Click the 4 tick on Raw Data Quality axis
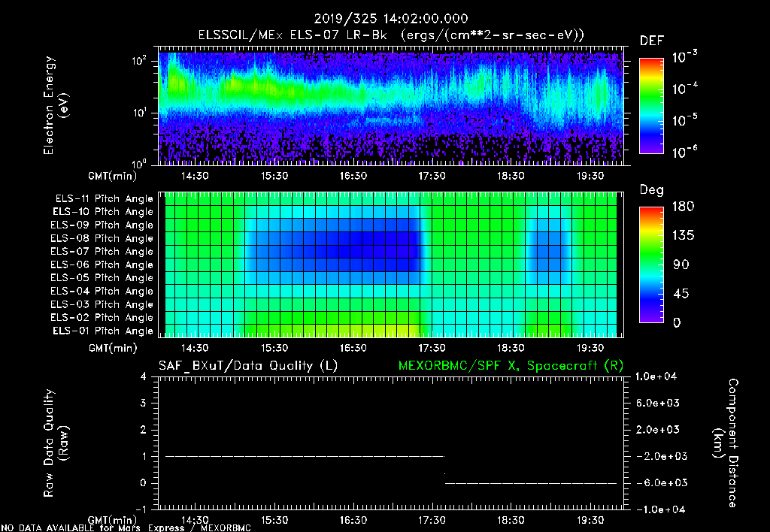The height and width of the screenshot is (532, 770). pyautogui.click(x=144, y=376)
